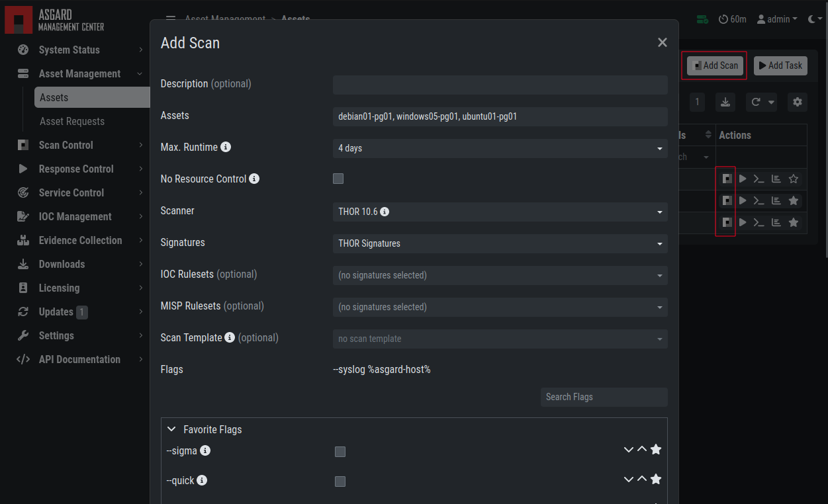828x504 pixels.
Task: Unfavorite the --sigma flag star
Action: (x=656, y=450)
